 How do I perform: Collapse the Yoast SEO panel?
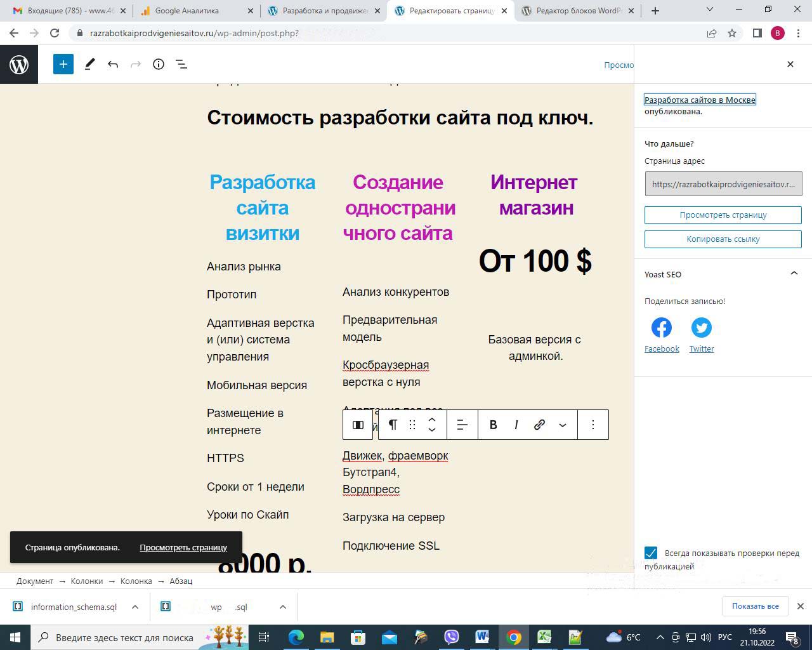[794, 274]
